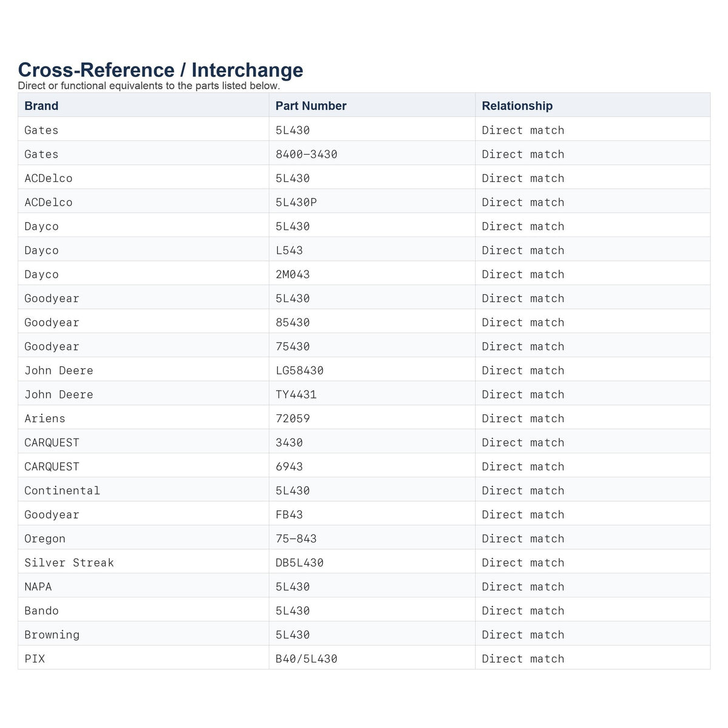Select John Deere part number TY4431
728x728 pixels.
[x=296, y=394]
